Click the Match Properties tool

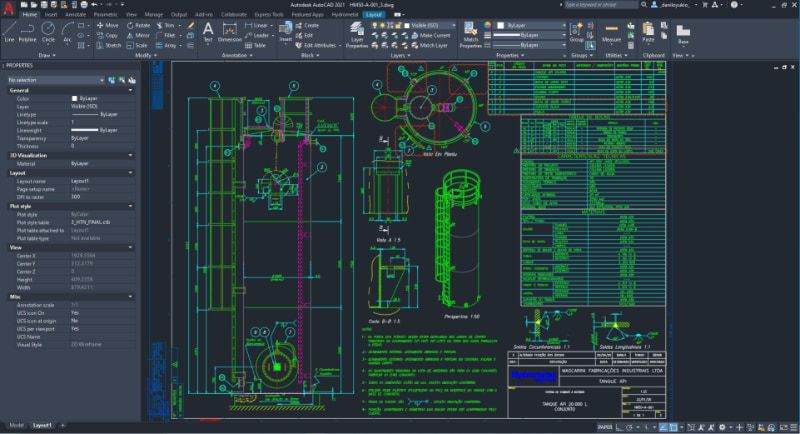470,35
